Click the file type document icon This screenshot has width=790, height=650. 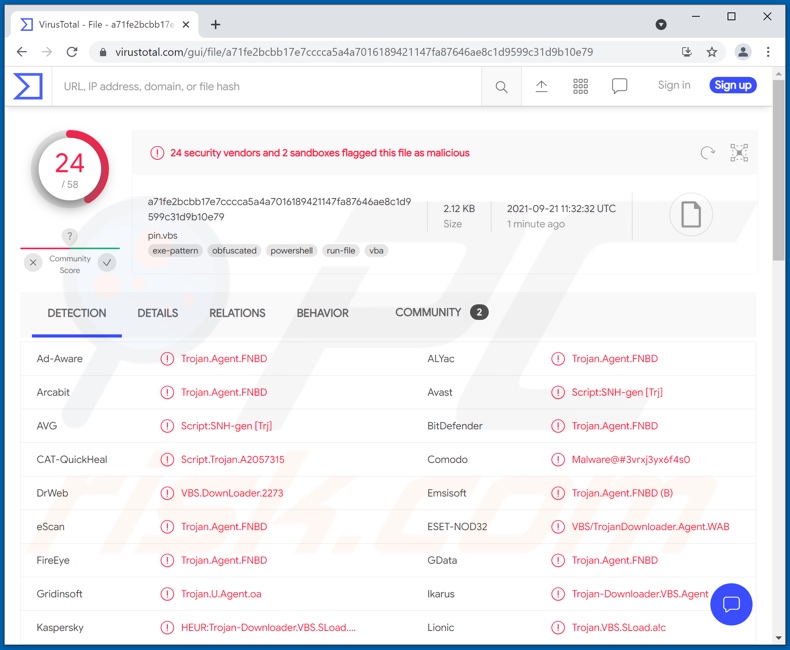(691, 215)
